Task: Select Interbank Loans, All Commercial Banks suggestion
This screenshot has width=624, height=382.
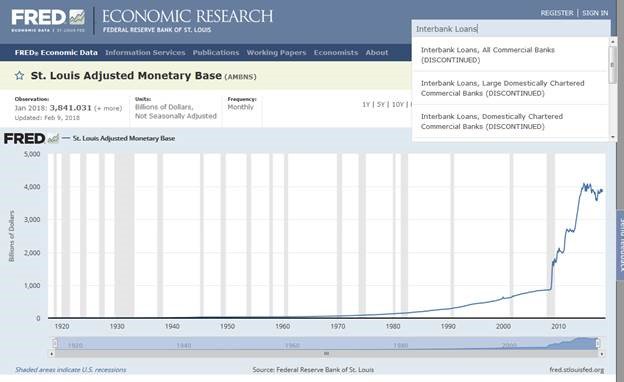Action: 510,55
